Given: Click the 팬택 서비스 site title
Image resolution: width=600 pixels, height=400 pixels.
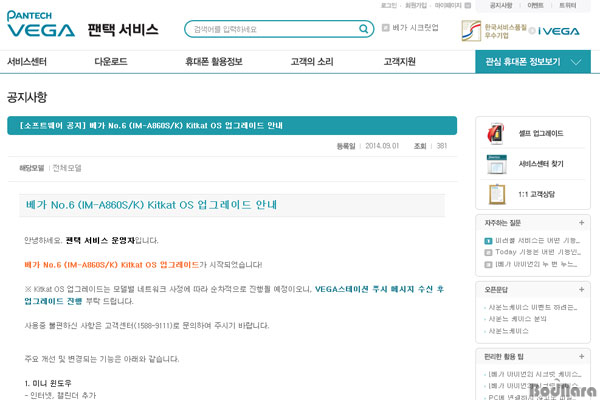Looking at the screenshot, I should tap(123, 29).
